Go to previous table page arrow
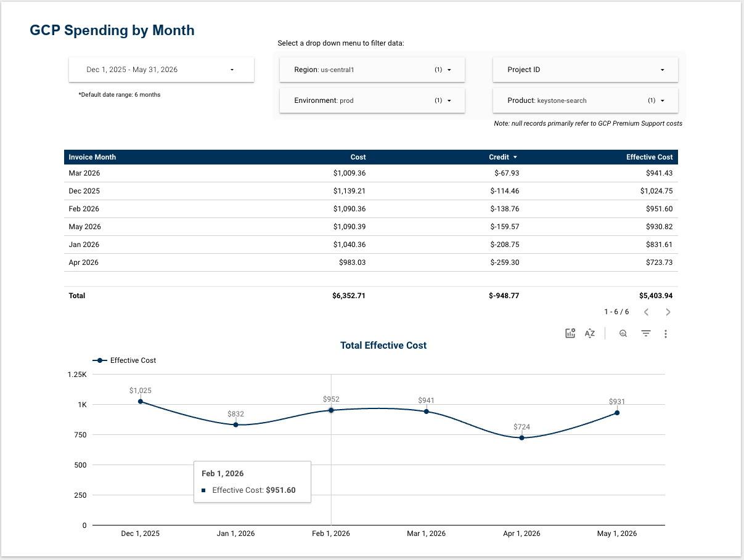Viewport: 744px width, 560px height. (x=646, y=312)
